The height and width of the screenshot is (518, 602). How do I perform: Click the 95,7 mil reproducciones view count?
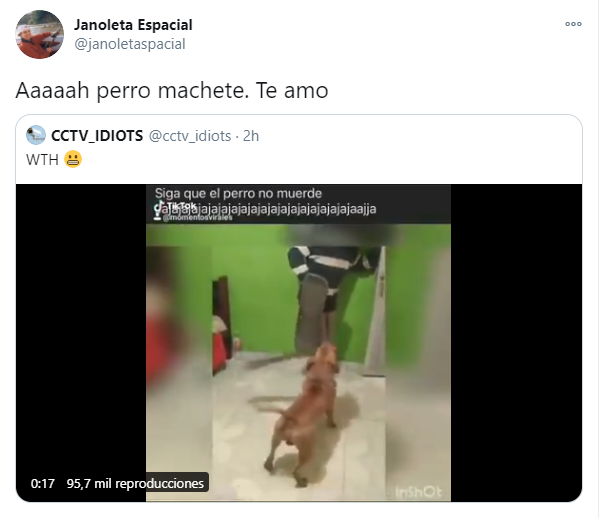pos(135,483)
